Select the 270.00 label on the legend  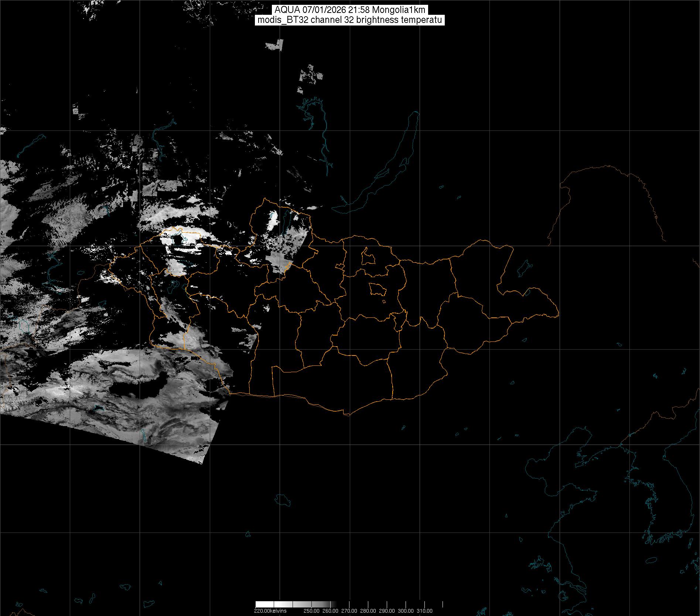pyautogui.click(x=349, y=611)
